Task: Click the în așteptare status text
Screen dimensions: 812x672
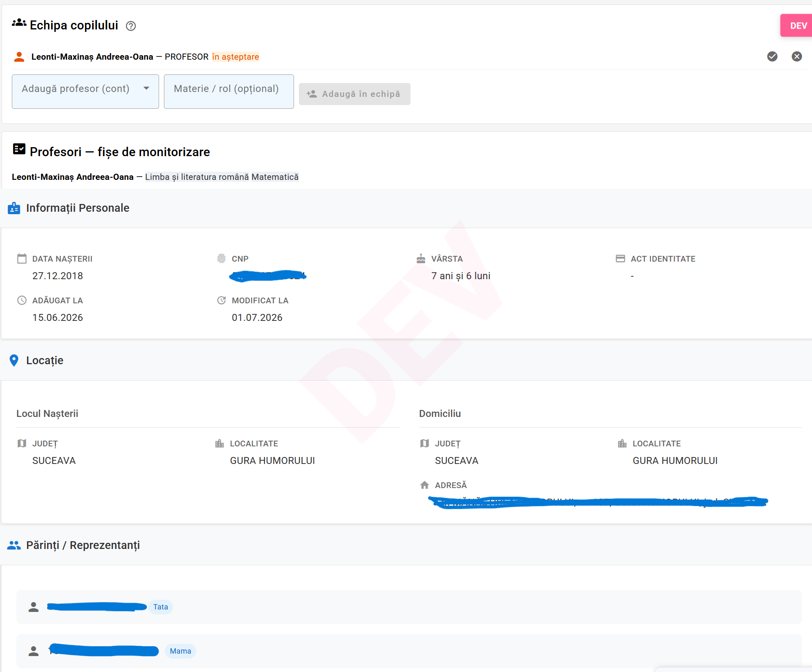Action: pyautogui.click(x=236, y=57)
